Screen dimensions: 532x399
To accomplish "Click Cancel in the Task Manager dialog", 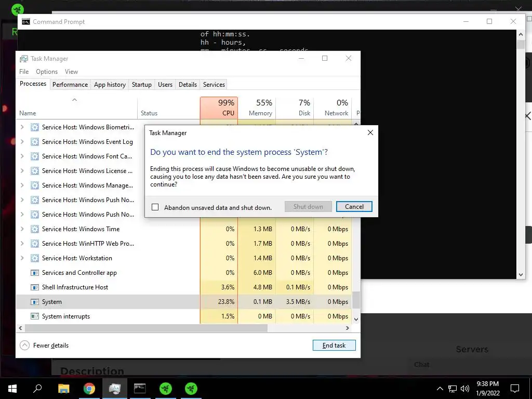I will (354, 207).
